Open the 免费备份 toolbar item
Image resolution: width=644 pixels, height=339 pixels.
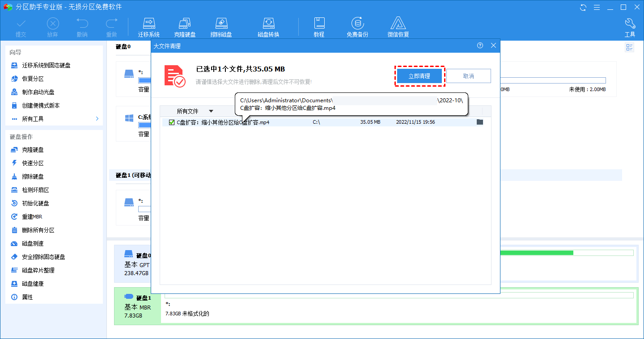tap(357, 27)
